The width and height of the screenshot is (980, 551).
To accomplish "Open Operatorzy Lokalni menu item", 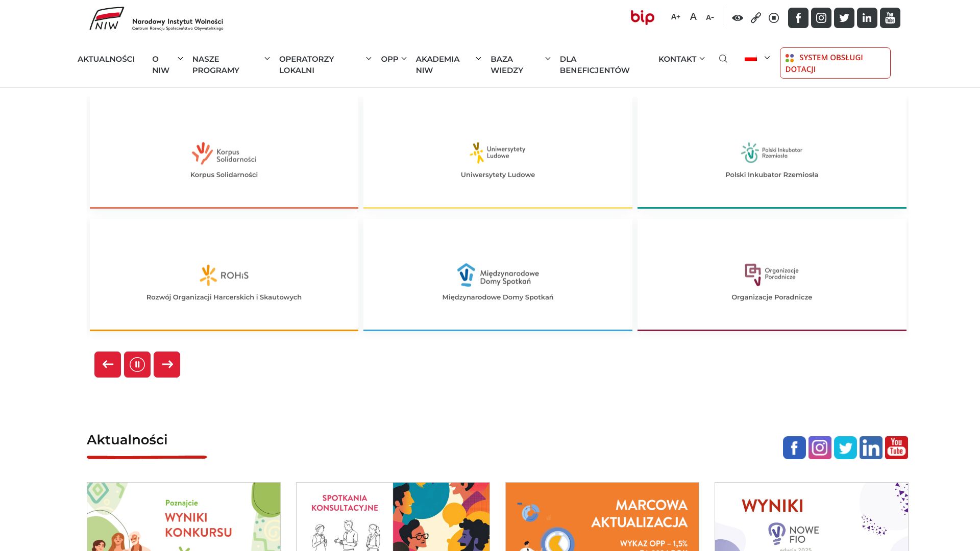I will (307, 65).
